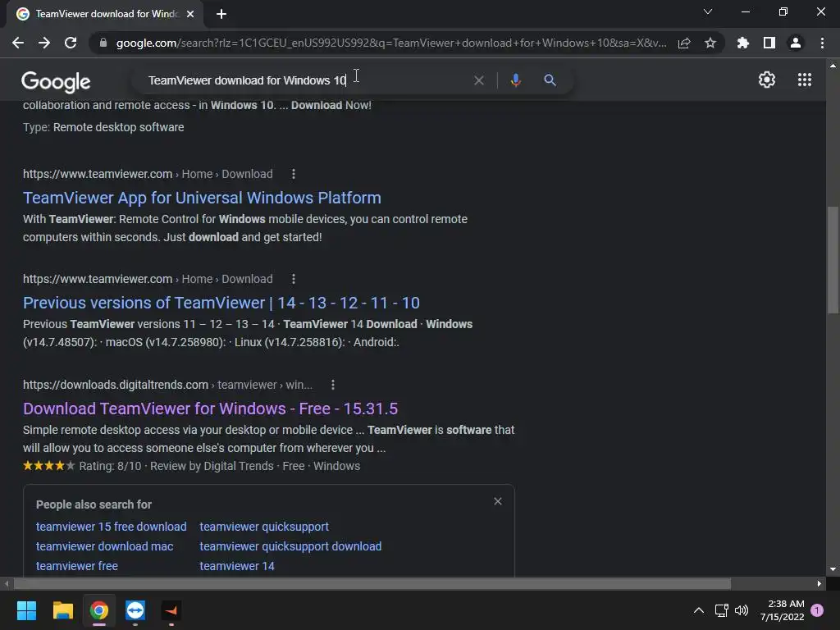Open the Google apps grid
The height and width of the screenshot is (630, 840).
tap(805, 80)
